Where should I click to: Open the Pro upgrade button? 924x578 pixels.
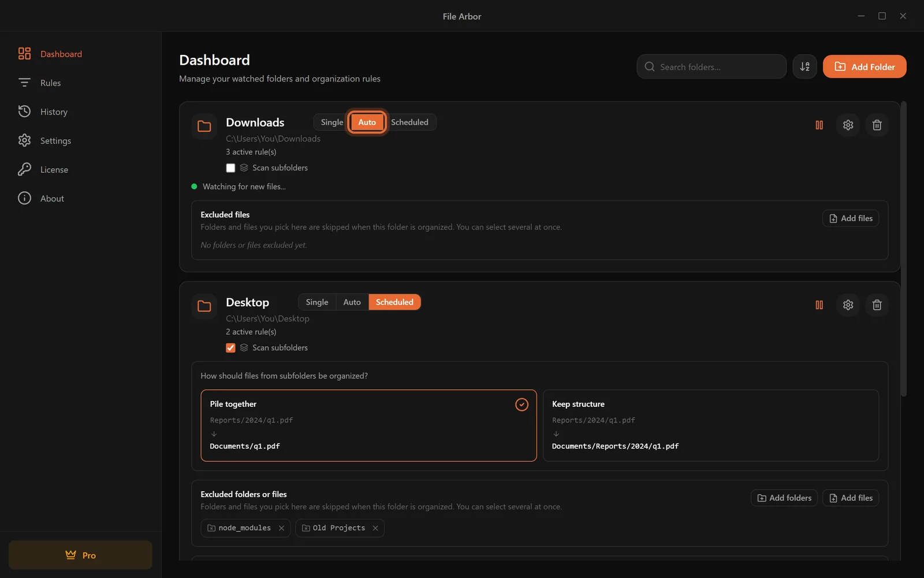tap(80, 555)
